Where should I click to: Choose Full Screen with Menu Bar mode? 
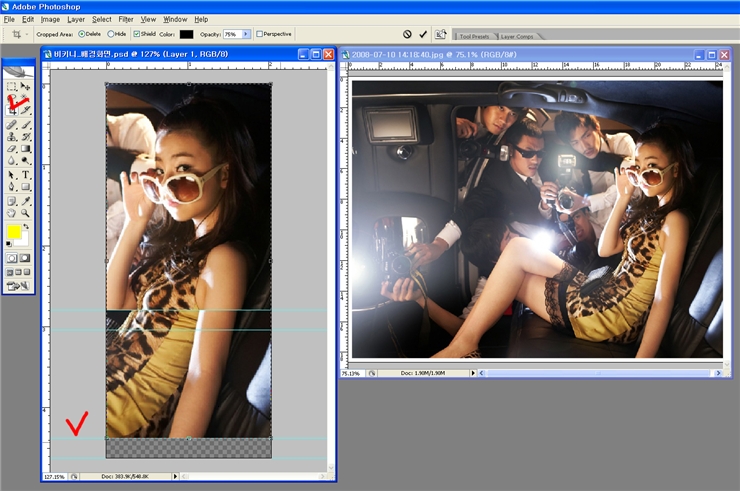[x=18, y=272]
